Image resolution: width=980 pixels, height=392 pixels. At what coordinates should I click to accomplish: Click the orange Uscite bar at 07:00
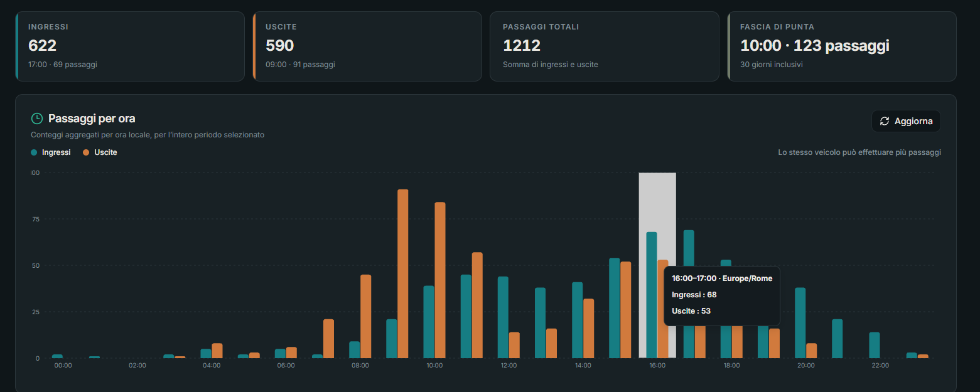click(329, 339)
